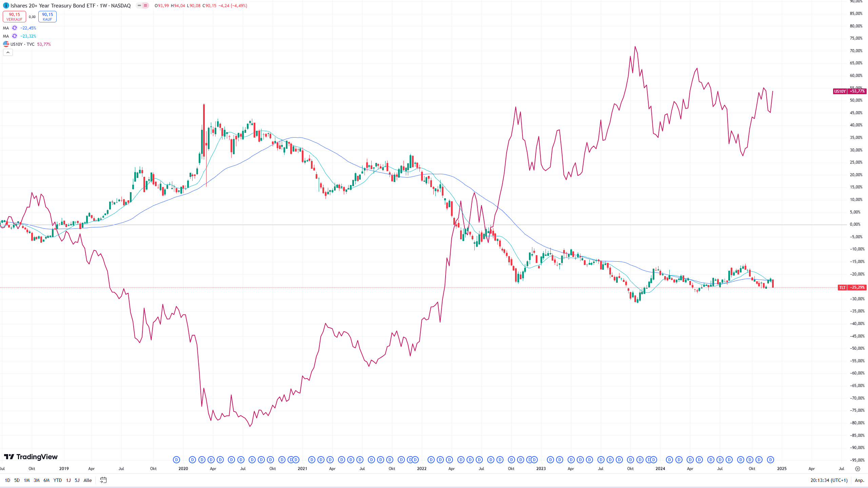Select the 1J time range

pyautogui.click(x=68, y=480)
